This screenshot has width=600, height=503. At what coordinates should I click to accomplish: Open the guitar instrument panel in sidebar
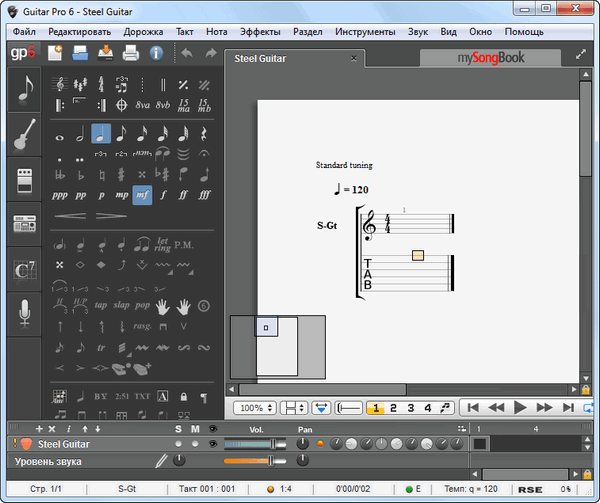click(25, 135)
